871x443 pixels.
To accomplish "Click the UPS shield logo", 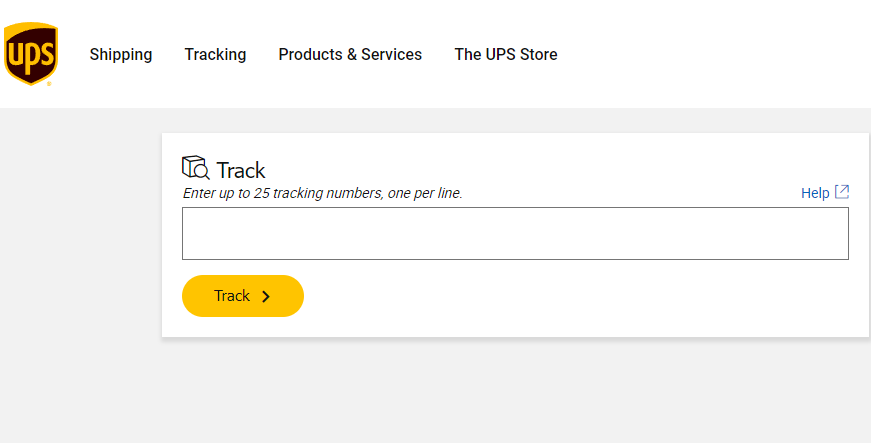I will (30, 54).
